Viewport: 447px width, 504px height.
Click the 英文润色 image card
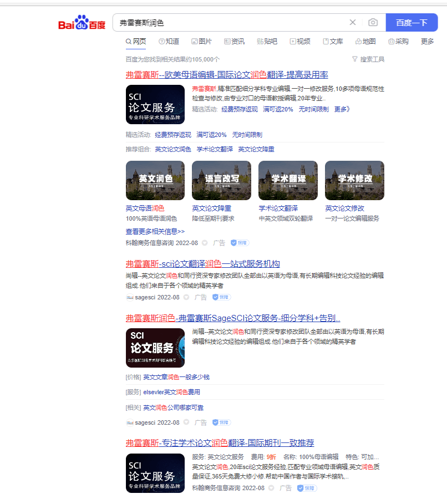pyautogui.click(x=155, y=180)
